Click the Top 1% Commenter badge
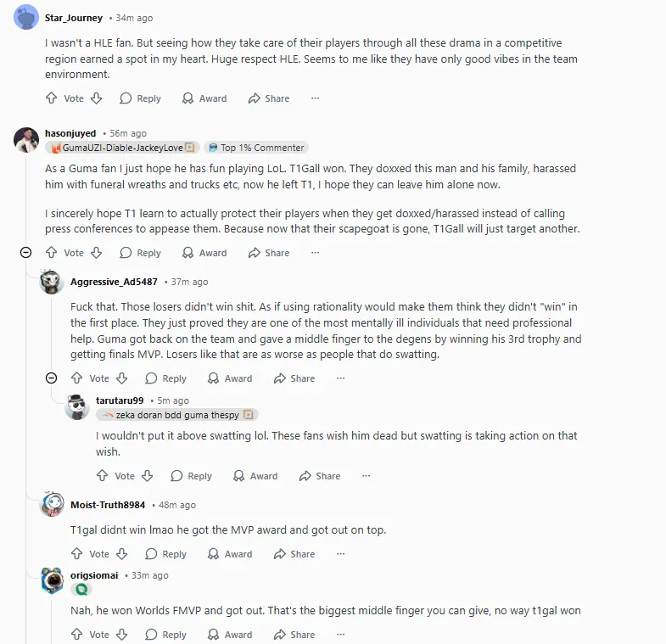Viewport: 666px width, 644px height. 256,148
